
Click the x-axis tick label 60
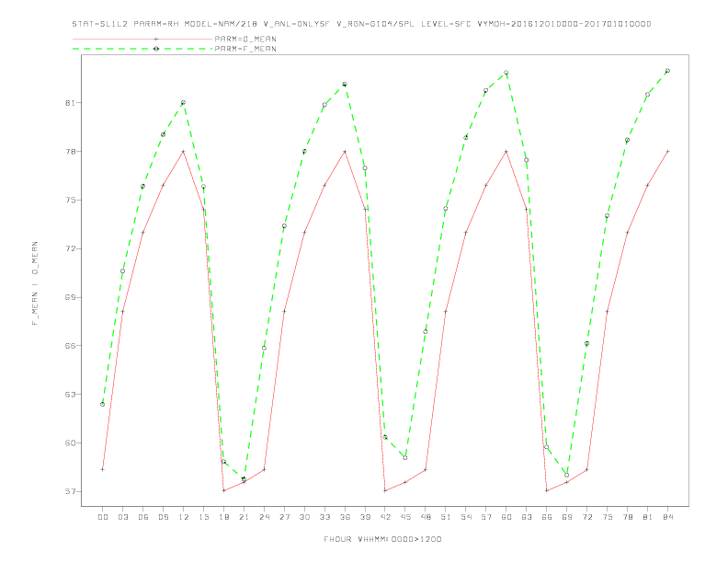[506, 517]
